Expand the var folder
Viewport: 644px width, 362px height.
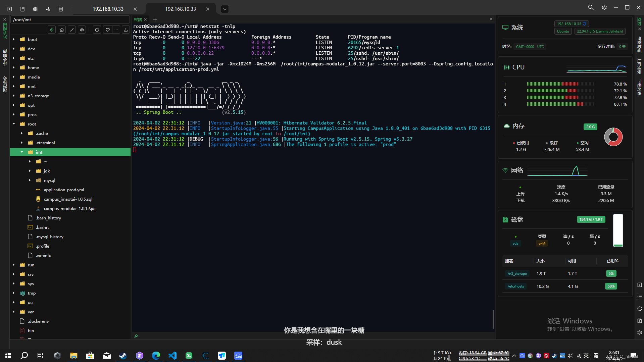14,312
